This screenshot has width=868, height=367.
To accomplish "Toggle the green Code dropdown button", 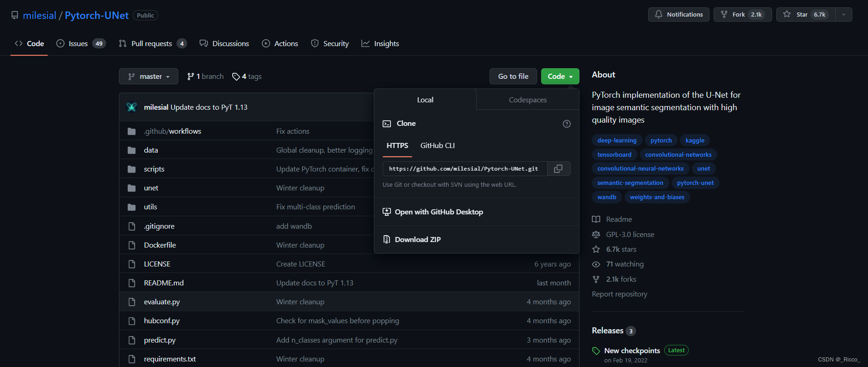I will [x=560, y=77].
